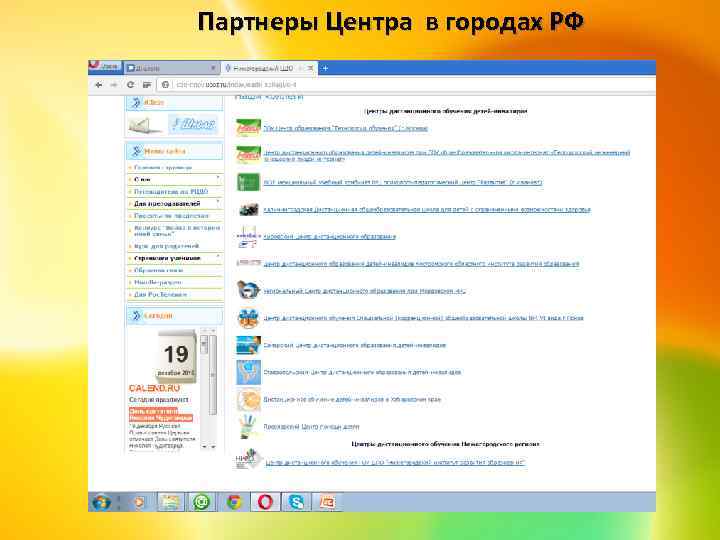Click the round blue-orange logo above the Самарский logo
Screen dimensions: 720x540
248,318
